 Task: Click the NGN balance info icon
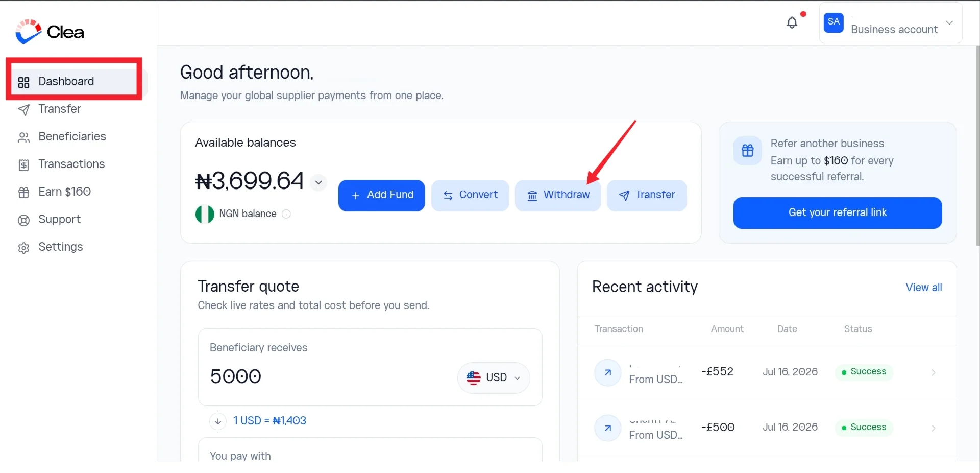point(286,214)
